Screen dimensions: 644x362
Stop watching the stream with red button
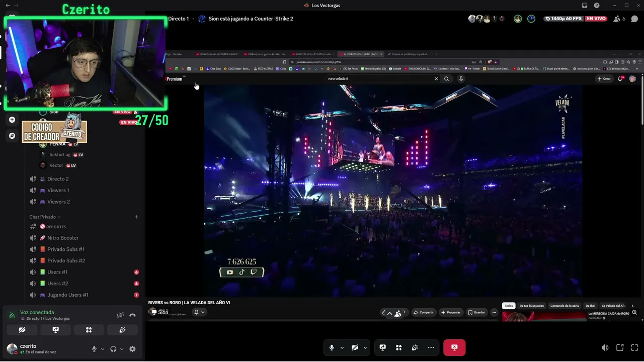(x=454, y=347)
